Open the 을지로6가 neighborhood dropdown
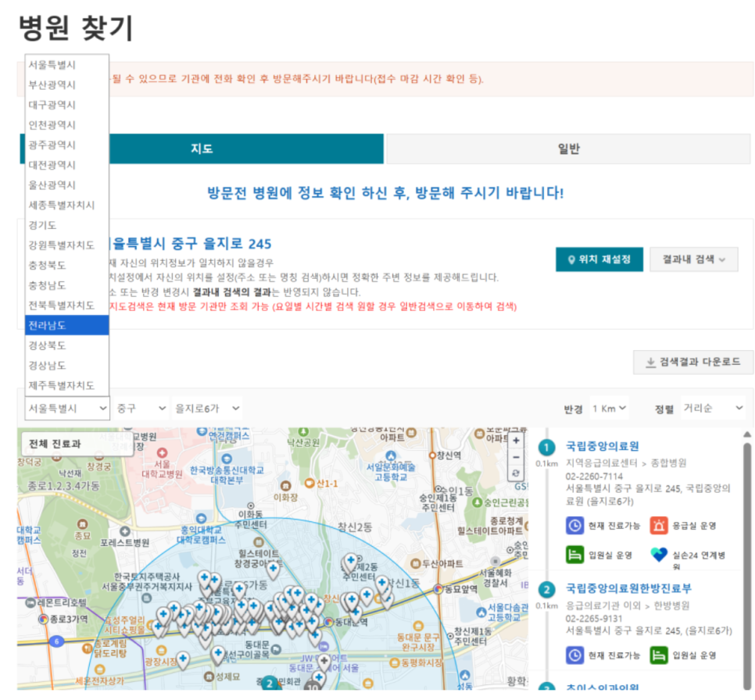Viewport: 755px width, 700px height. click(x=207, y=409)
